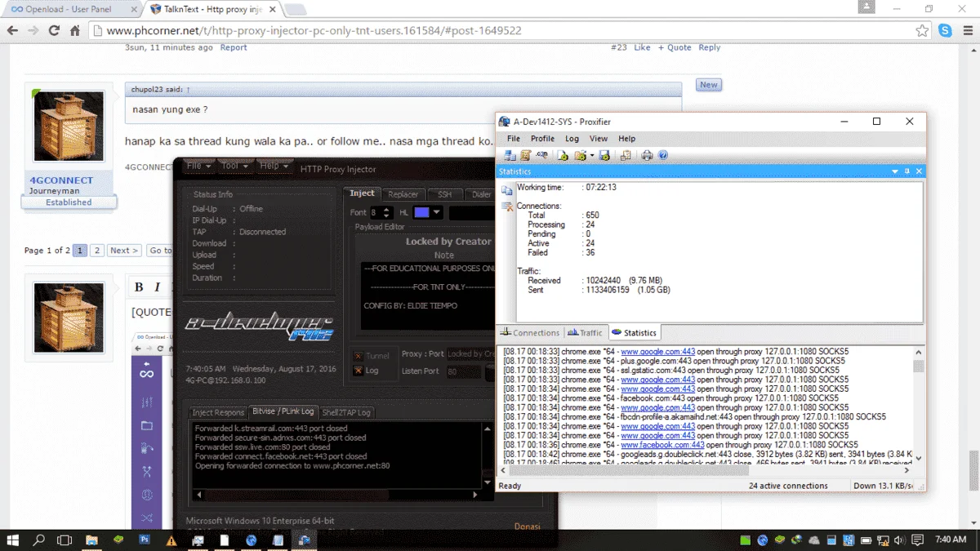Toggle the Log checkbox in HTTP Proxy Injector
Screen dimensions: 980x551
[x=359, y=371]
